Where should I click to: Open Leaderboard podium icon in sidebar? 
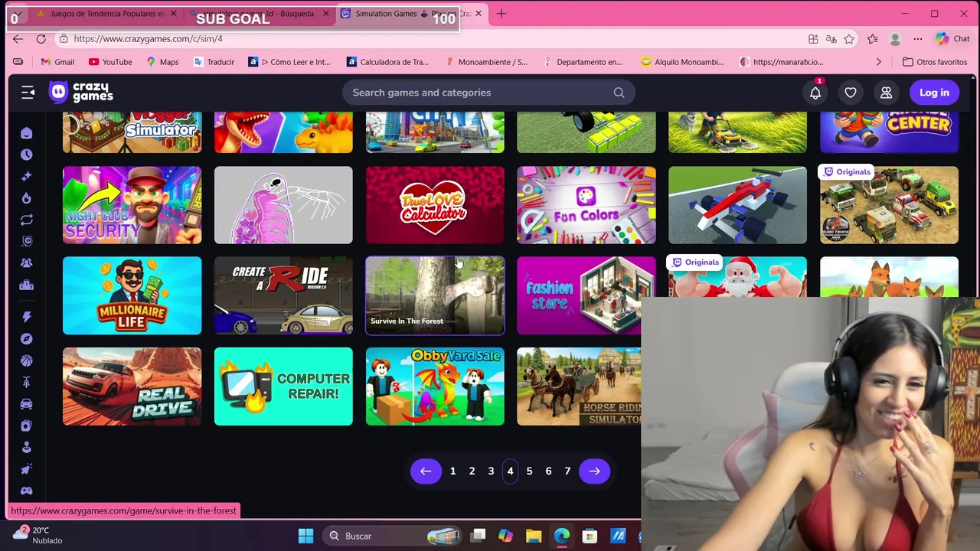pyautogui.click(x=27, y=285)
